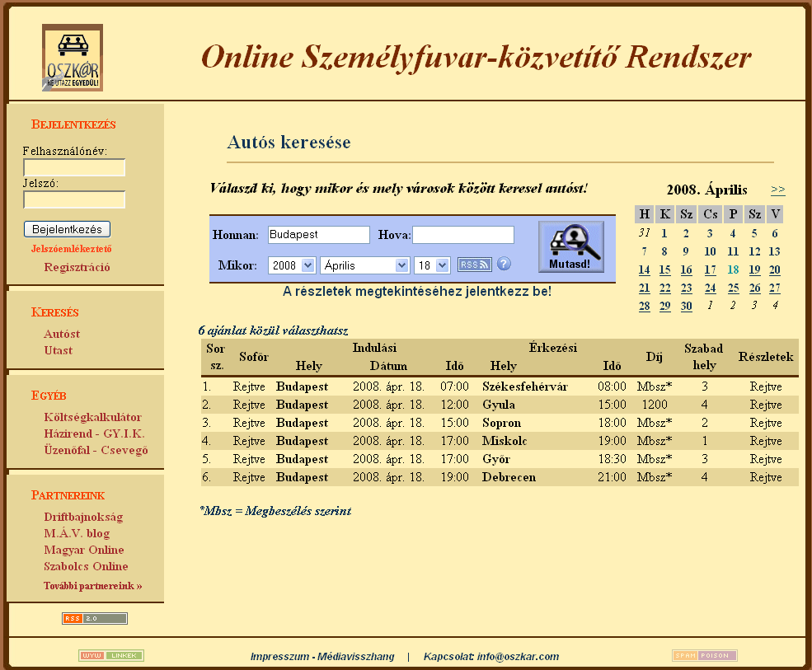Select calendar day 20
The image size is (812, 670).
[775, 269]
